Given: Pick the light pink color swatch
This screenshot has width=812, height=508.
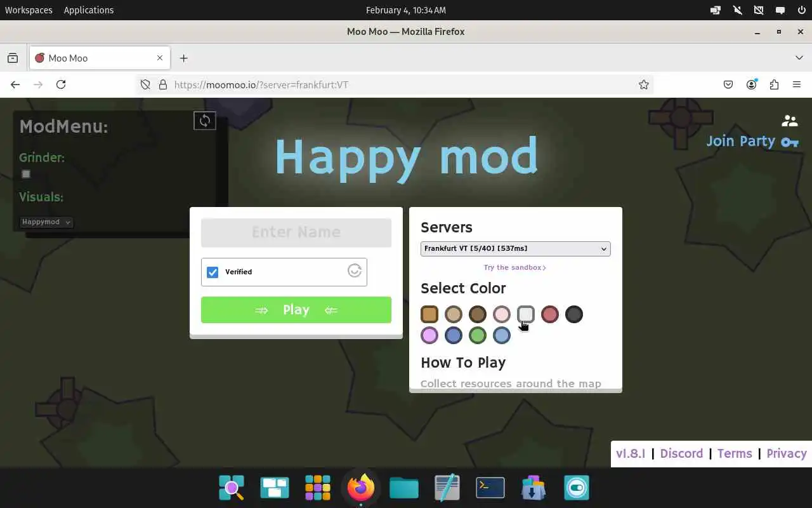Looking at the screenshot, I should click(502, 314).
